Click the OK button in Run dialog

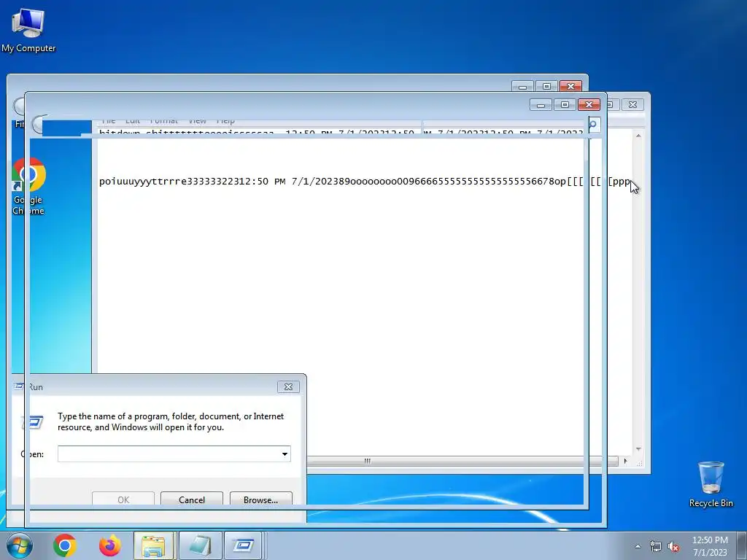coord(123,499)
